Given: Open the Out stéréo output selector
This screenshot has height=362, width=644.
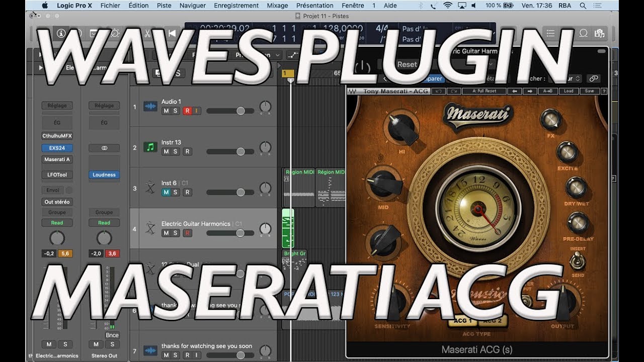Looking at the screenshot, I should pos(57,202).
